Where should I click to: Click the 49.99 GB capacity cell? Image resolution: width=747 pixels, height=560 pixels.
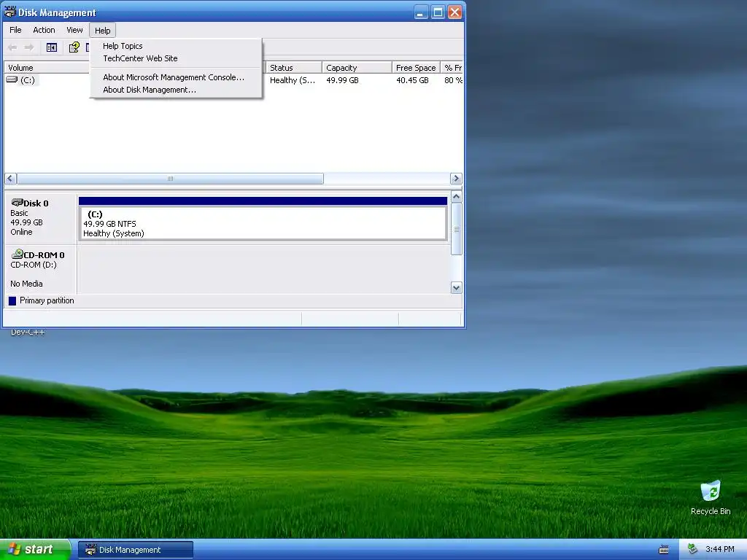pos(342,80)
